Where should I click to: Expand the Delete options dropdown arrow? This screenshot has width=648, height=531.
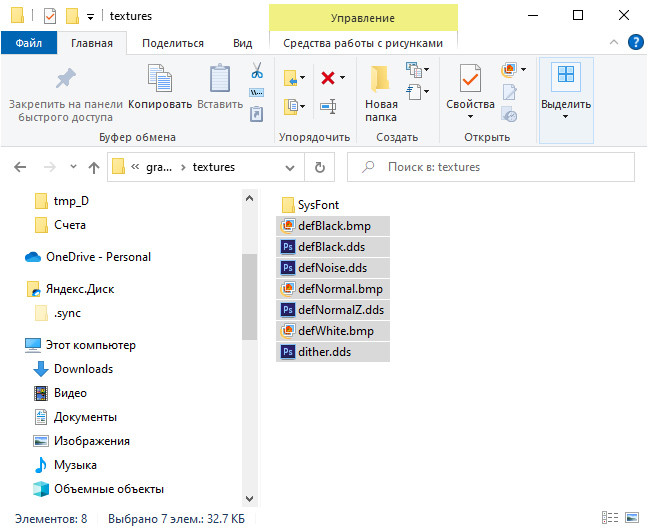click(343, 78)
